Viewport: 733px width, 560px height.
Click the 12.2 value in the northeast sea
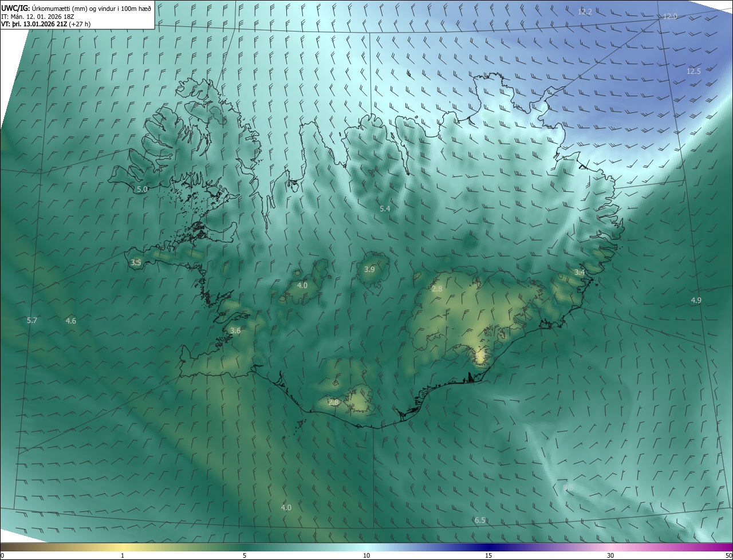585,11
